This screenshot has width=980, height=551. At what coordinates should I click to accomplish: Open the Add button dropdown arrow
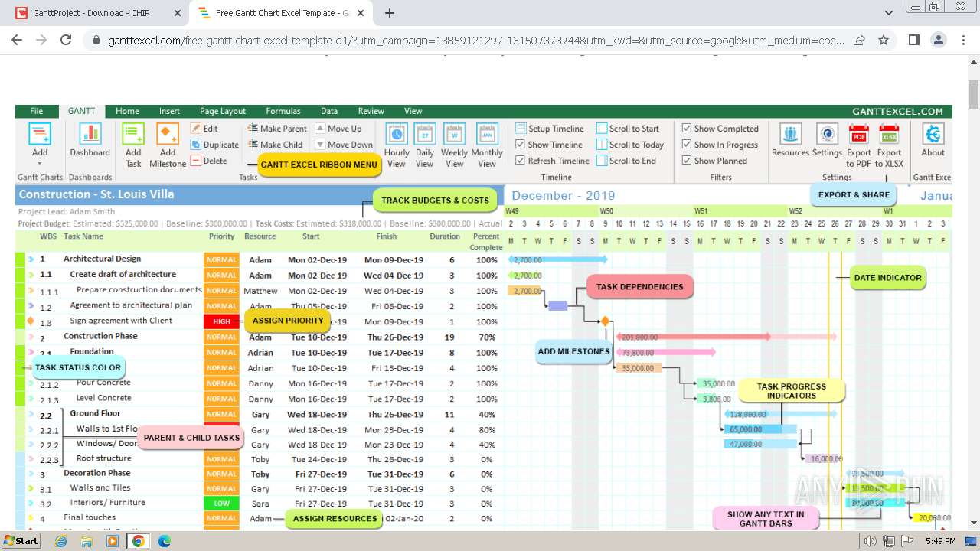pyautogui.click(x=40, y=163)
